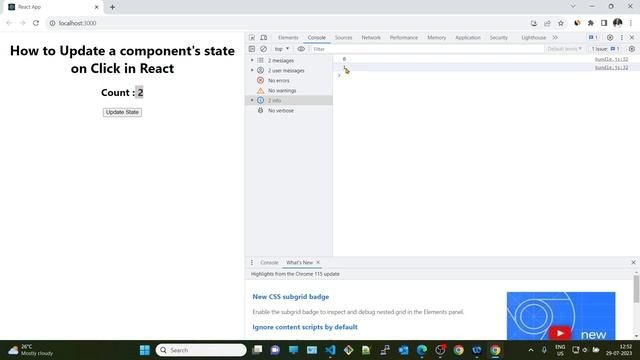Open Microsoft Edge from taskbar
Viewport: 640px width, 360px height.
pos(422,350)
